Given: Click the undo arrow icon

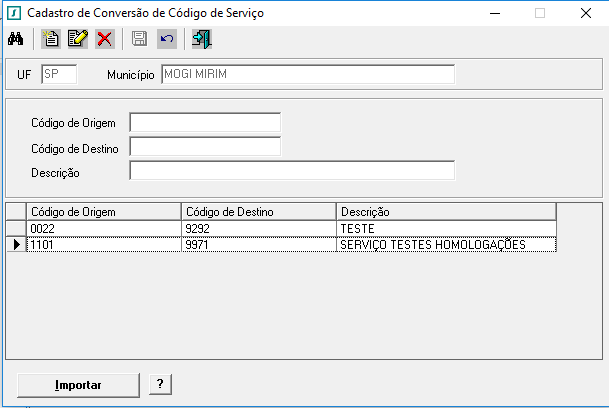Looking at the screenshot, I should tap(167, 39).
